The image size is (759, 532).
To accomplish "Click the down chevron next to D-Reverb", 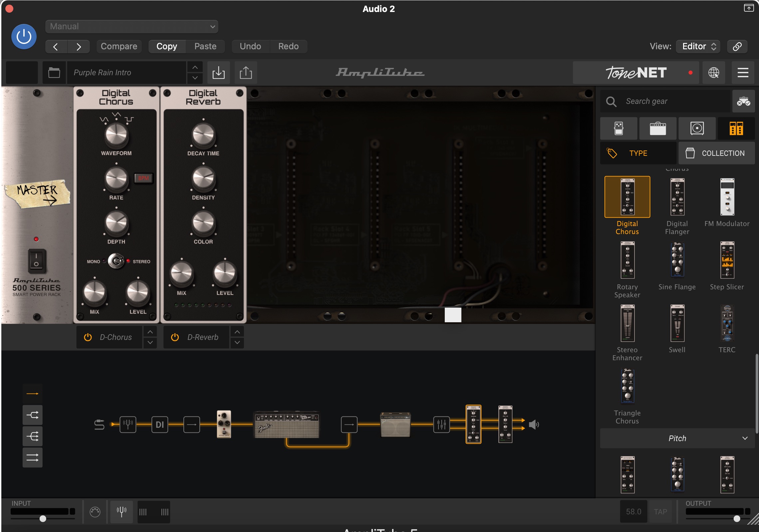I will [237, 343].
